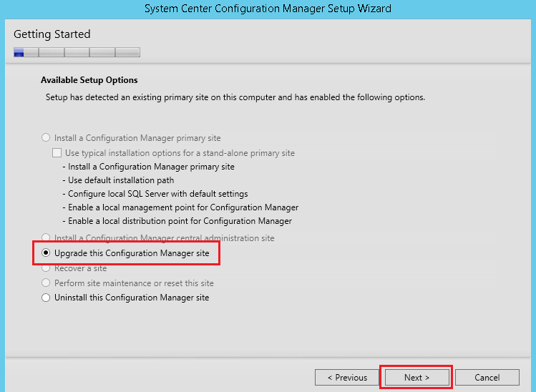536x392 pixels.
Task: Select the Recover a site radio button
Action: pyautogui.click(x=47, y=268)
